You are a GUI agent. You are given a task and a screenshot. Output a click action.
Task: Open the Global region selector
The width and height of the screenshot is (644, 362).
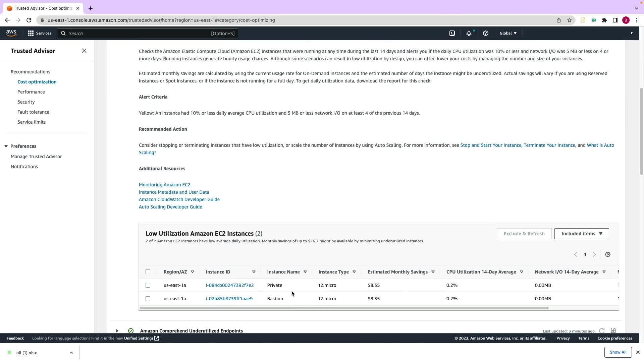point(508,33)
